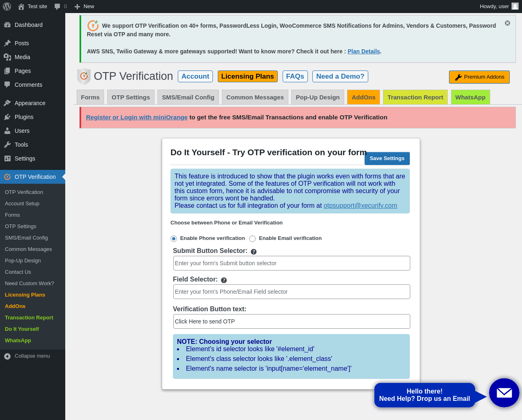The image size is (522, 420).
Task: Click the miniOrange logo in the notice
Action: coord(93,25)
